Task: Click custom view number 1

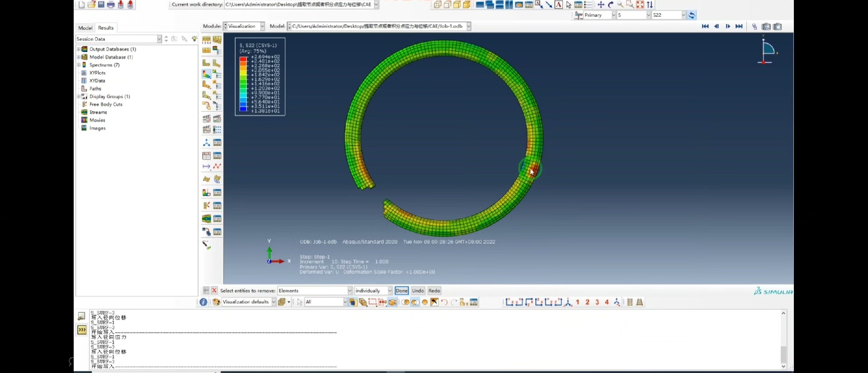Action: 578,302
